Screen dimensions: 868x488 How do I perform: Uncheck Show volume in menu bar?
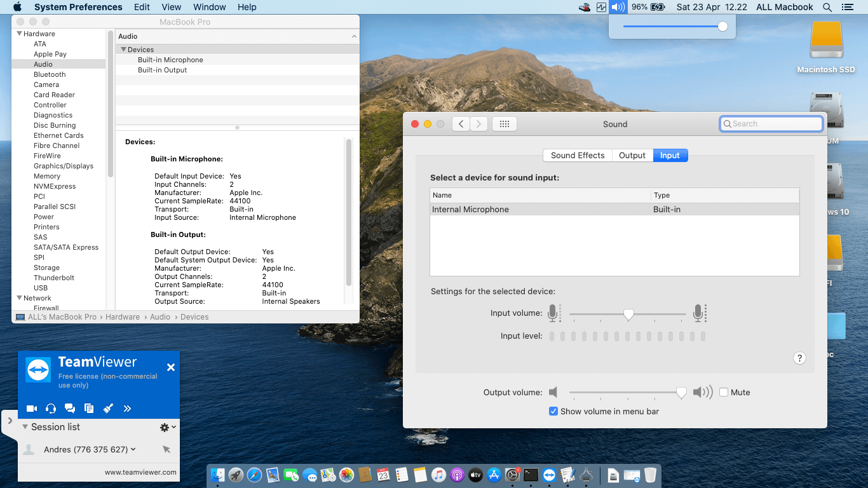pos(553,411)
